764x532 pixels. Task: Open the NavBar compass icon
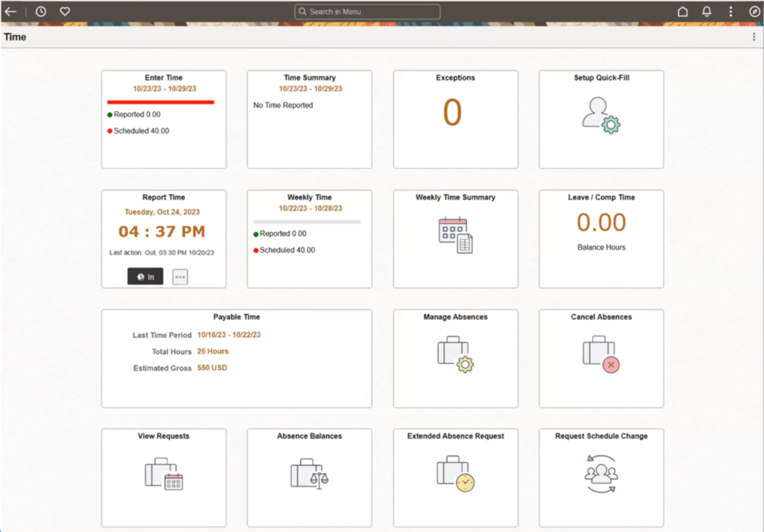pyautogui.click(x=754, y=11)
